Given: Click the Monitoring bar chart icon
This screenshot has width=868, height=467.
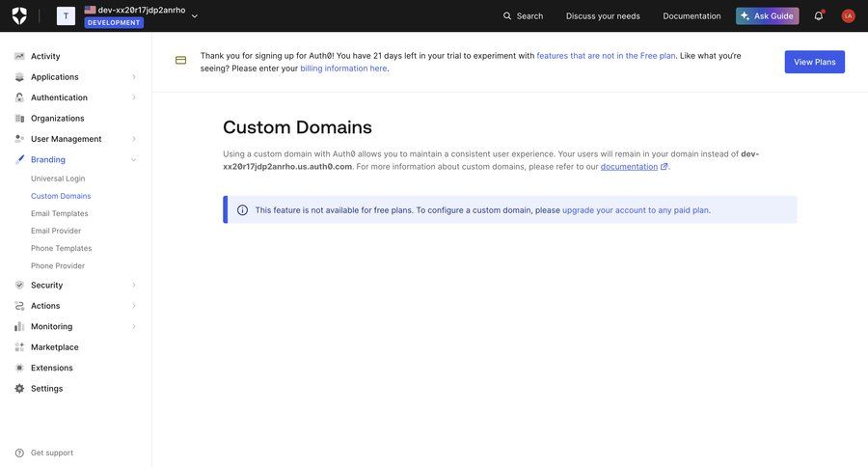Looking at the screenshot, I should coord(19,326).
